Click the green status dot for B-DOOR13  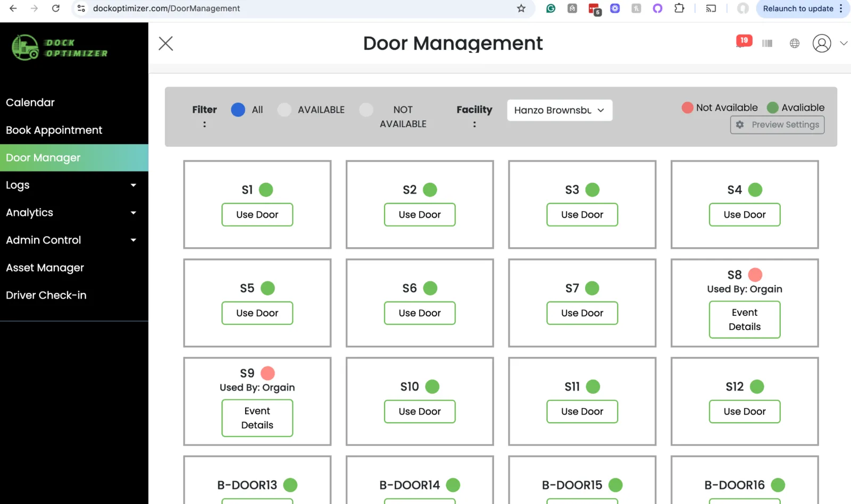click(290, 485)
